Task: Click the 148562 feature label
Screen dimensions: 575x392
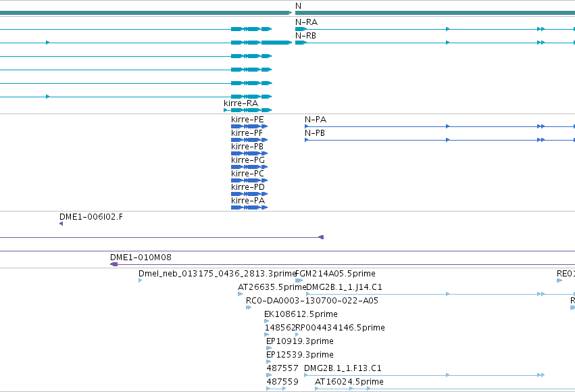Action: click(x=280, y=328)
